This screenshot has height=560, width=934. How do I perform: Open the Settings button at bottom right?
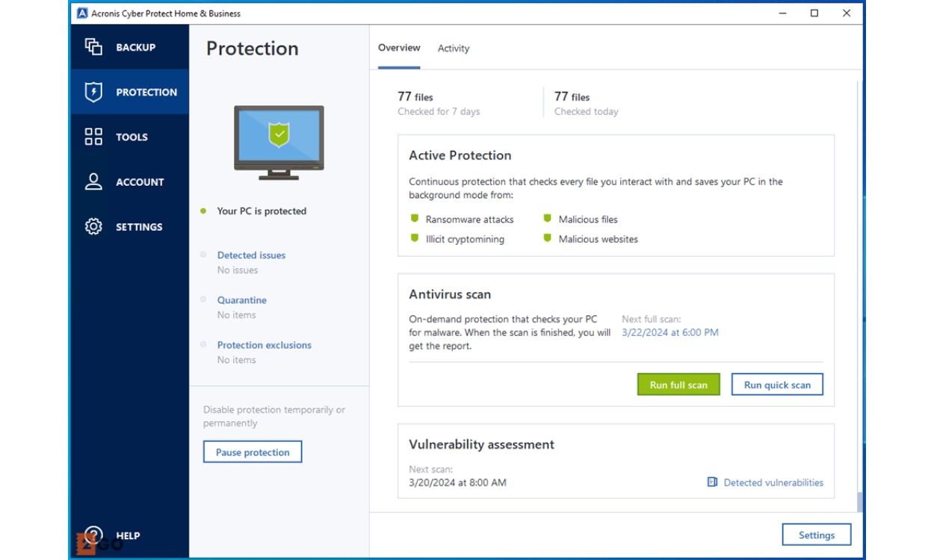coord(816,535)
